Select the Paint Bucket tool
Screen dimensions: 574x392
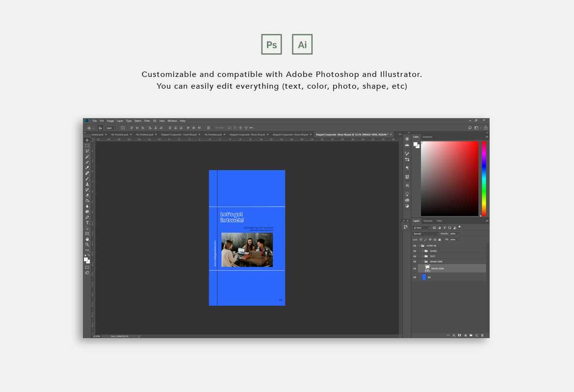click(87, 200)
